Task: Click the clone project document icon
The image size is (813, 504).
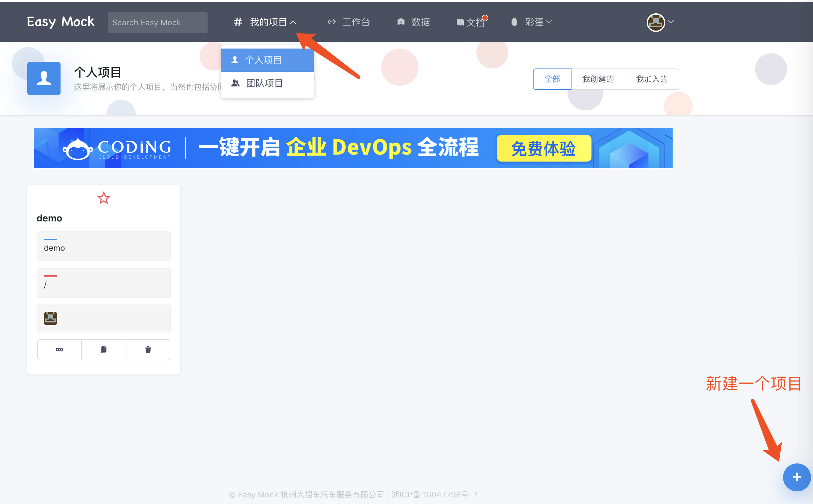Action: click(104, 349)
